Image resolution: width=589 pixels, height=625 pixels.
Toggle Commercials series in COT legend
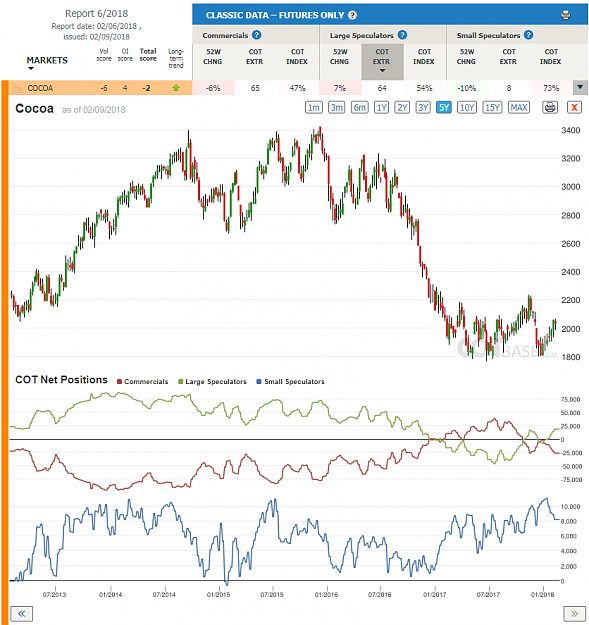pos(143,381)
